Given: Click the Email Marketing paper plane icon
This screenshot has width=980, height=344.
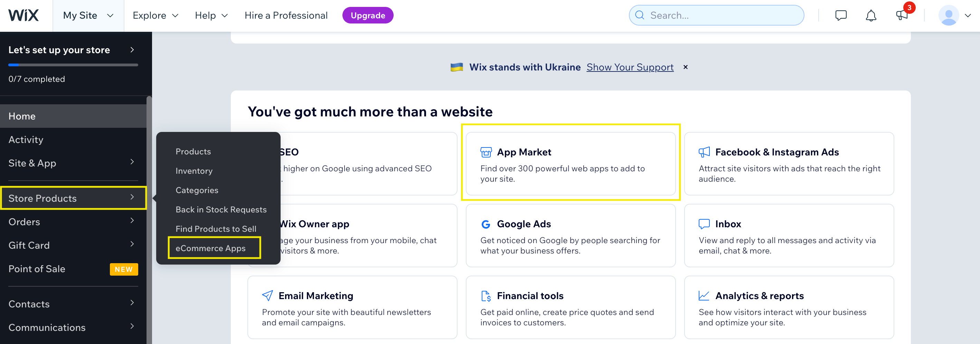Looking at the screenshot, I should (267, 296).
